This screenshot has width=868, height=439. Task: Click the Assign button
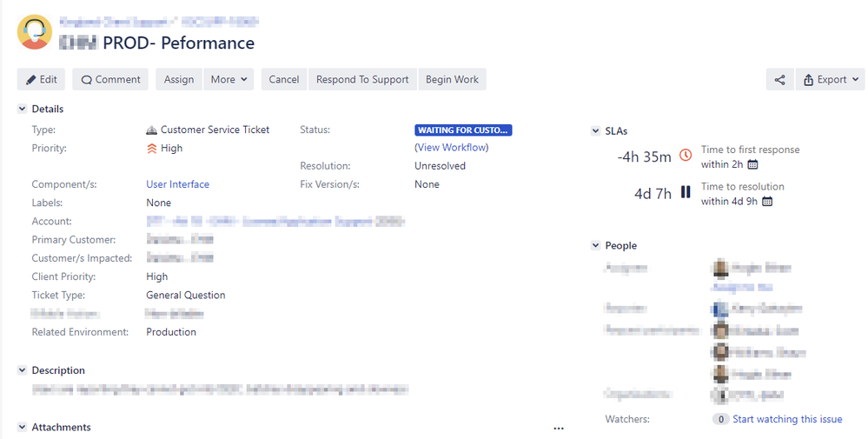click(179, 80)
